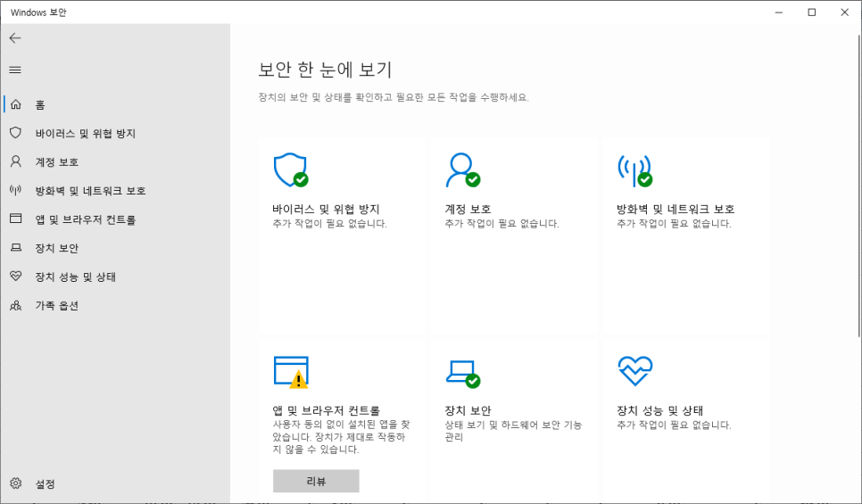Open the 앱 및 브라우저 컨트롤 tile title

(326, 410)
